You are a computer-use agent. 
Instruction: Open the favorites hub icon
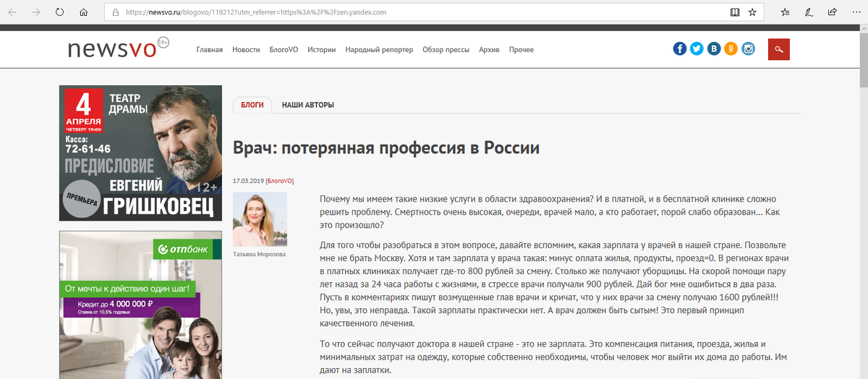pyautogui.click(x=786, y=12)
